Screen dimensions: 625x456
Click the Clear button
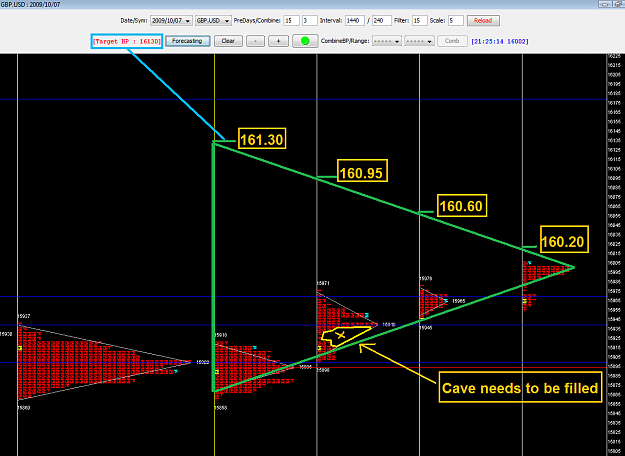tap(228, 41)
